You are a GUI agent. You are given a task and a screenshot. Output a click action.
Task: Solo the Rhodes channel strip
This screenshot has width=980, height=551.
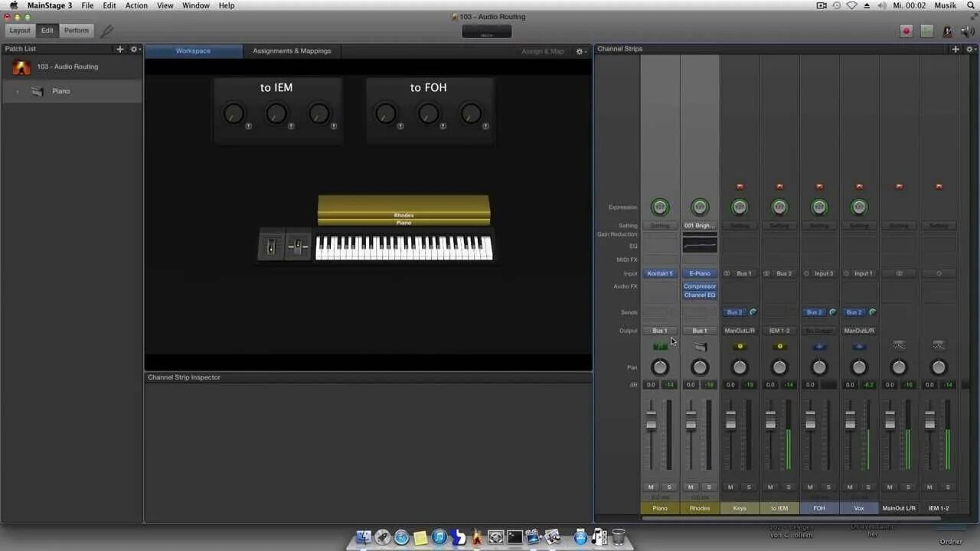pos(709,487)
